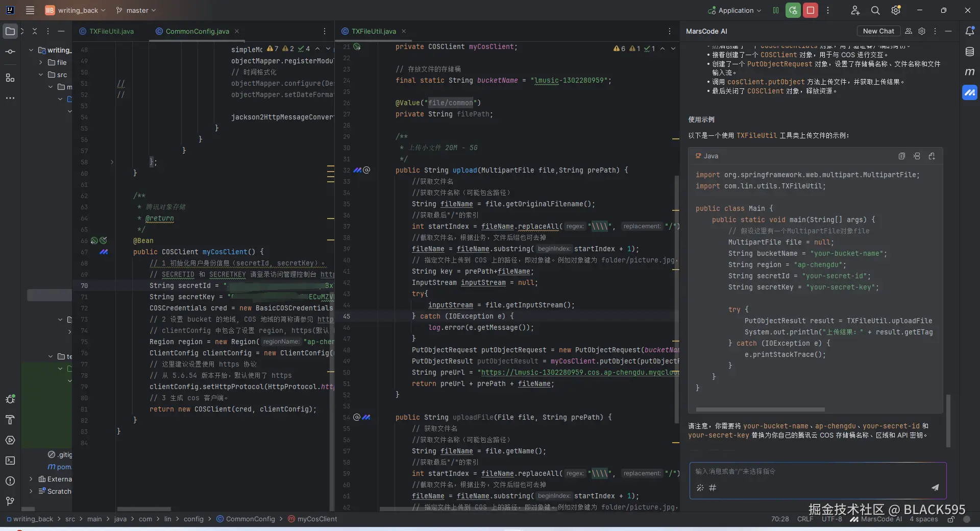Screen dimensions: 980x531
Task: Click the New Chat button
Action: (x=878, y=31)
